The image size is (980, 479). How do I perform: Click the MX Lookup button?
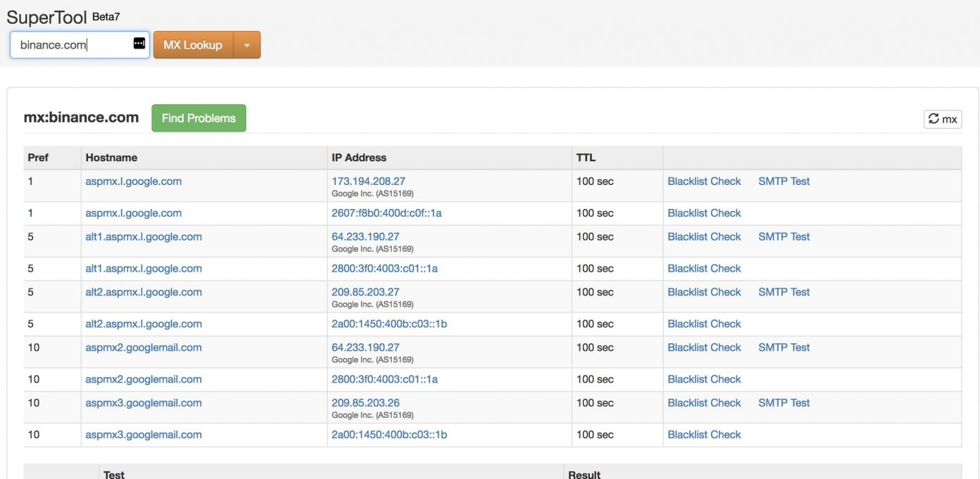193,45
